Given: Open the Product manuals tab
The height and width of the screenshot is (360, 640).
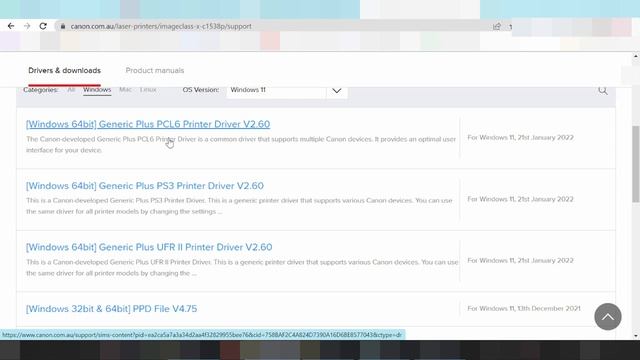Looking at the screenshot, I should coord(155,71).
